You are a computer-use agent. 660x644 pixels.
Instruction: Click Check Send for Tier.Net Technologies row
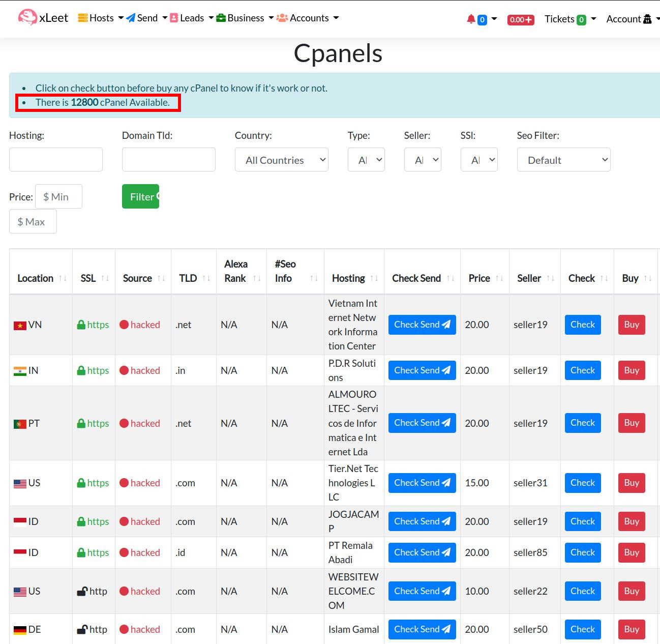point(422,483)
